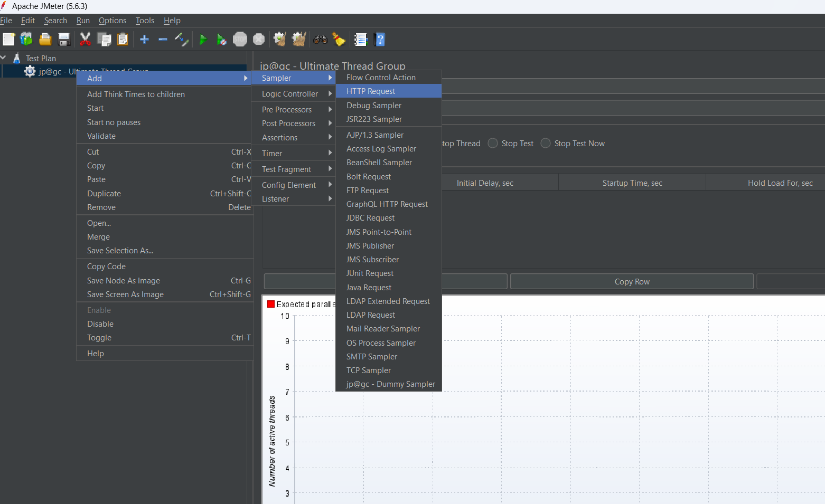This screenshot has width=825, height=504.
Task: Choose JSR223 Sampler entry
Action: point(389,119)
